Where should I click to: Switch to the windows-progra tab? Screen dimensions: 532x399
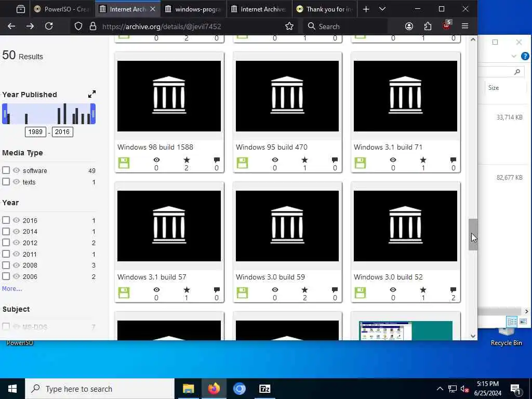192,9
